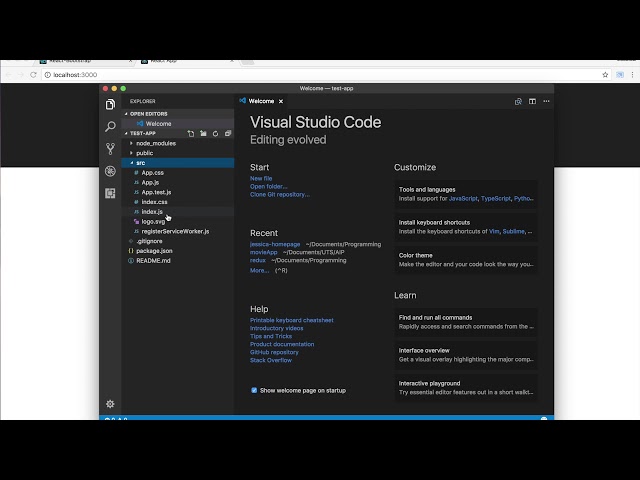Click the More... recent link

pos(260,271)
